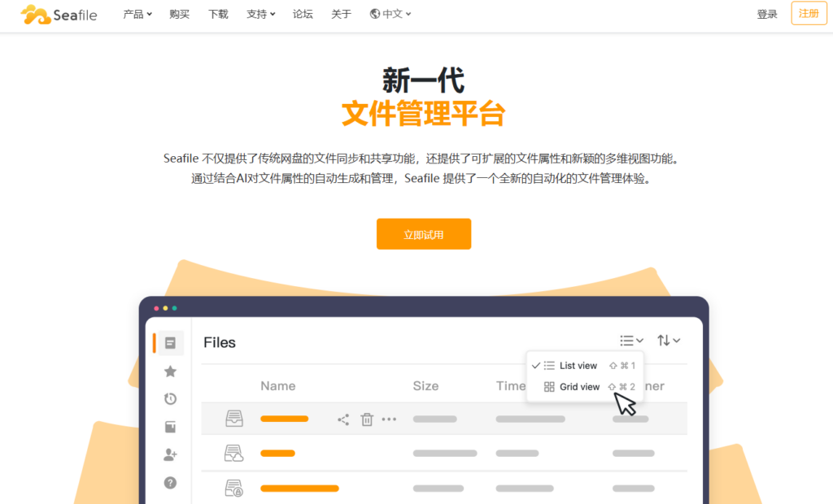The height and width of the screenshot is (504, 833).
Task: Choose the Grid view option
Action: pos(584,387)
